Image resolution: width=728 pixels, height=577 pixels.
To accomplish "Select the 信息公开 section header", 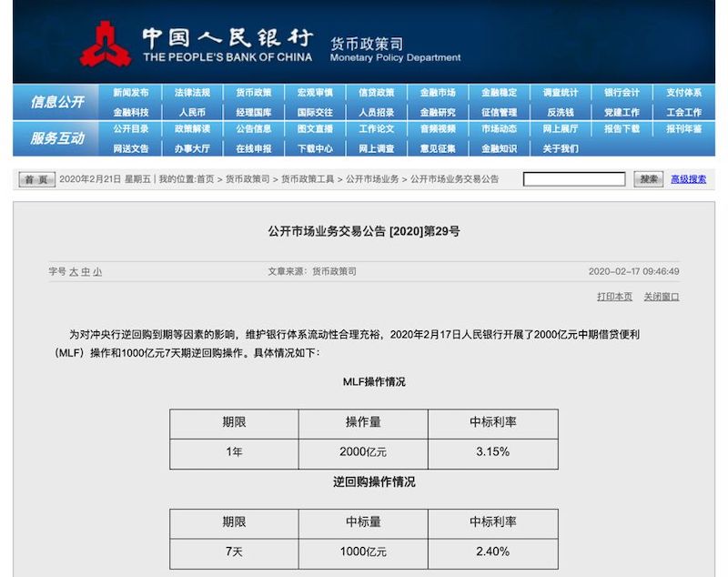I will [x=57, y=102].
